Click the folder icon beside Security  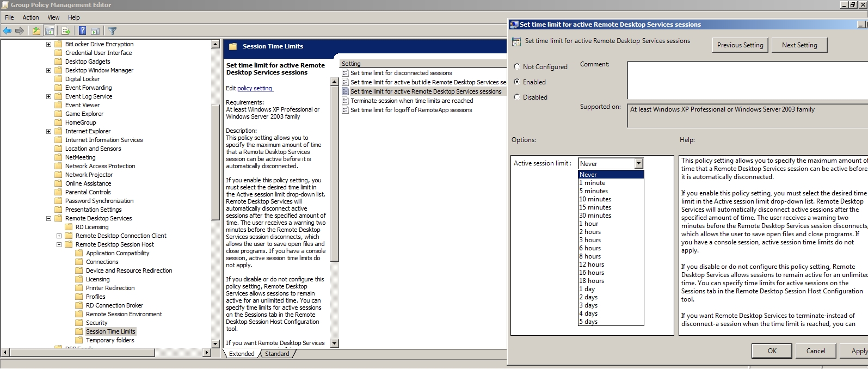[79, 323]
